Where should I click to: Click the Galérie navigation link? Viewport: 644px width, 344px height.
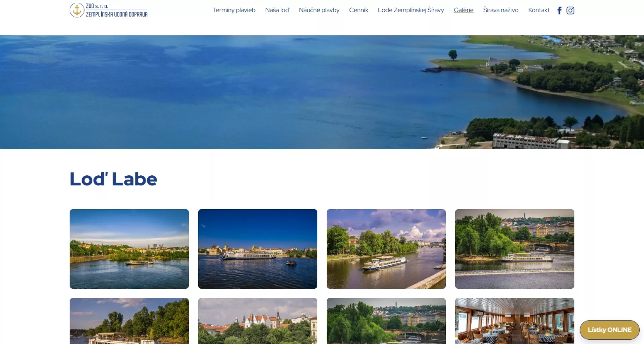pyautogui.click(x=464, y=10)
